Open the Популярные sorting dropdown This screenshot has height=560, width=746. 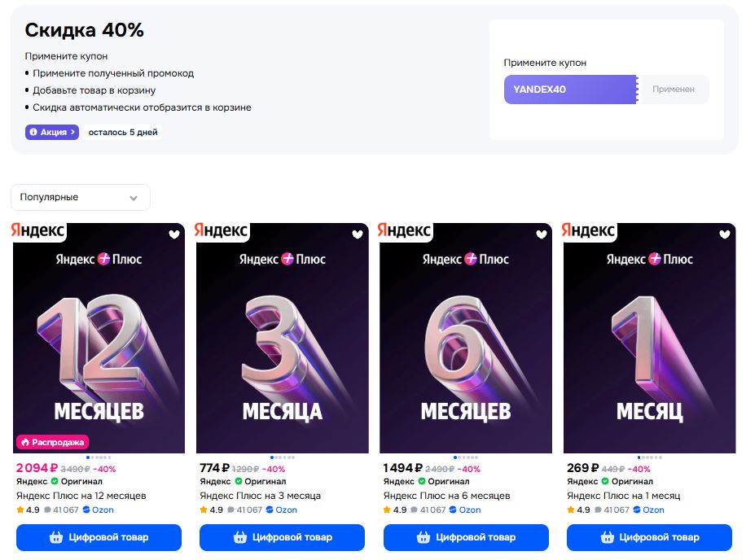80,198
